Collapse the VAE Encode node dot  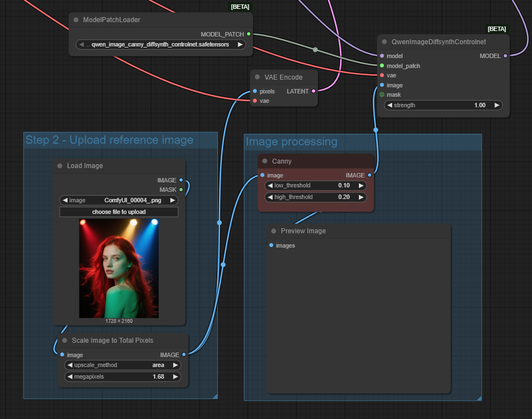[257, 77]
